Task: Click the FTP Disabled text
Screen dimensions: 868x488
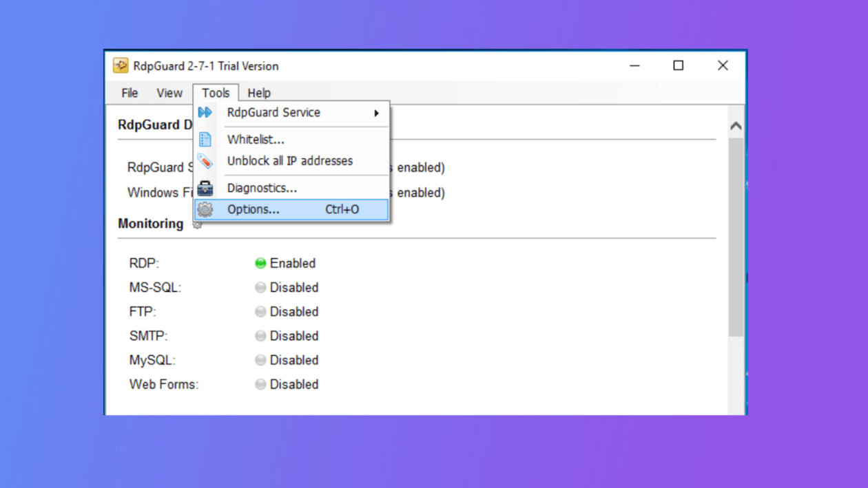Action: click(294, 311)
